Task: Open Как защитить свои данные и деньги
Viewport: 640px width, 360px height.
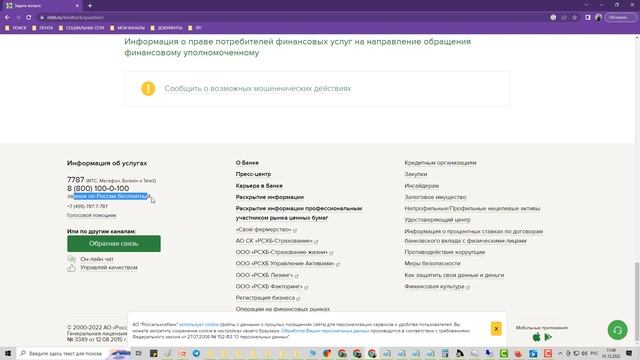Action: click(x=454, y=275)
